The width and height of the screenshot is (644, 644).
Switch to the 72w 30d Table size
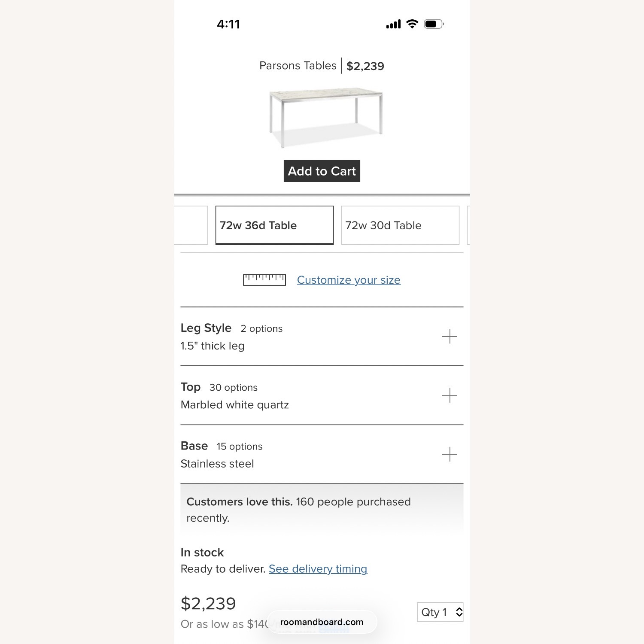pos(400,225)
